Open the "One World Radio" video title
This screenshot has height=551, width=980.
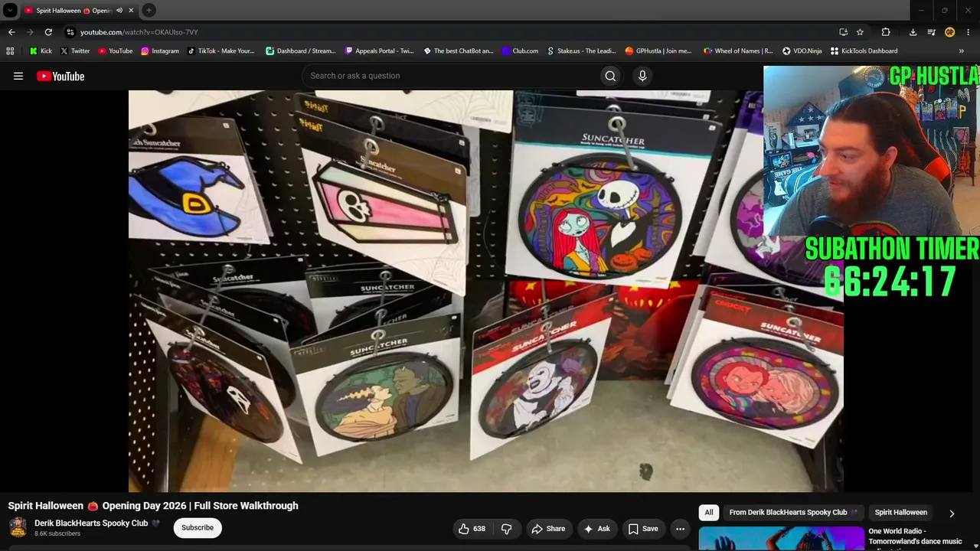click(915, 536)
